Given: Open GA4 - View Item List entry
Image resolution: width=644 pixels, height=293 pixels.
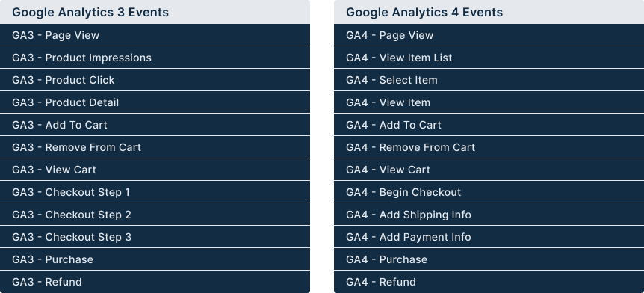Looking at the screenshot, I should click(x=489, y=58).
